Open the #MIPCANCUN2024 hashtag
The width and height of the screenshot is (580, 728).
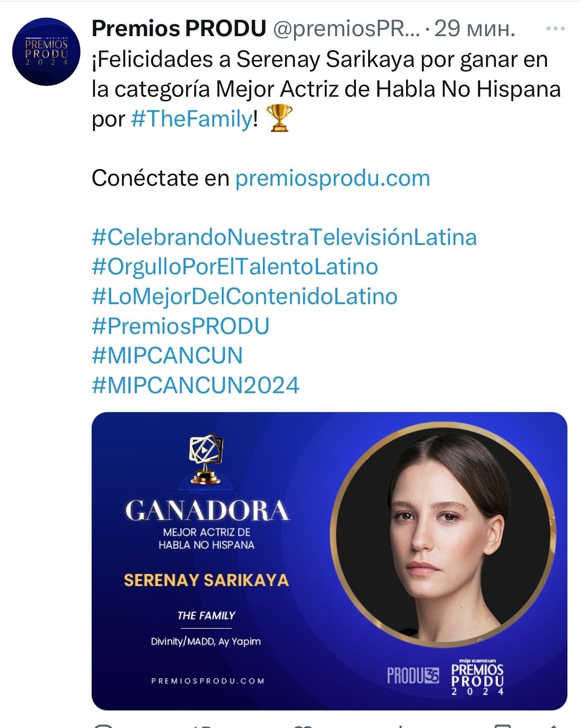[196, 385]
